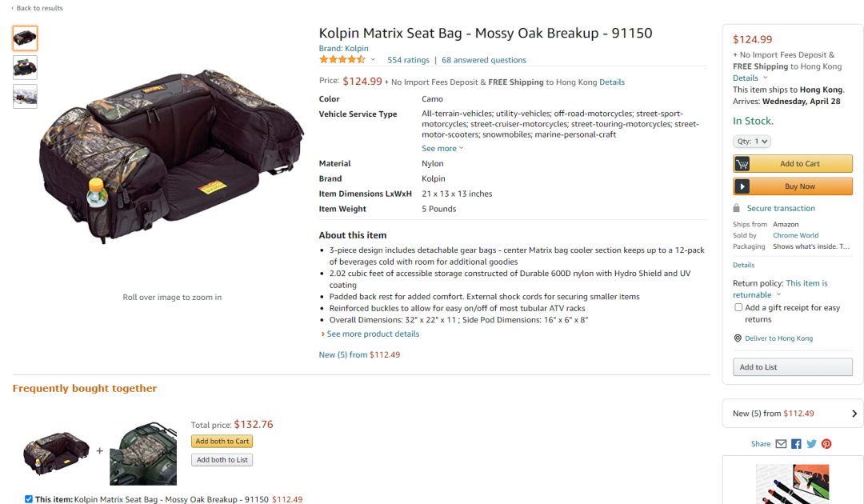864x504 pixels.
Task: Click the Add to List button
Action: click(792, 367)
